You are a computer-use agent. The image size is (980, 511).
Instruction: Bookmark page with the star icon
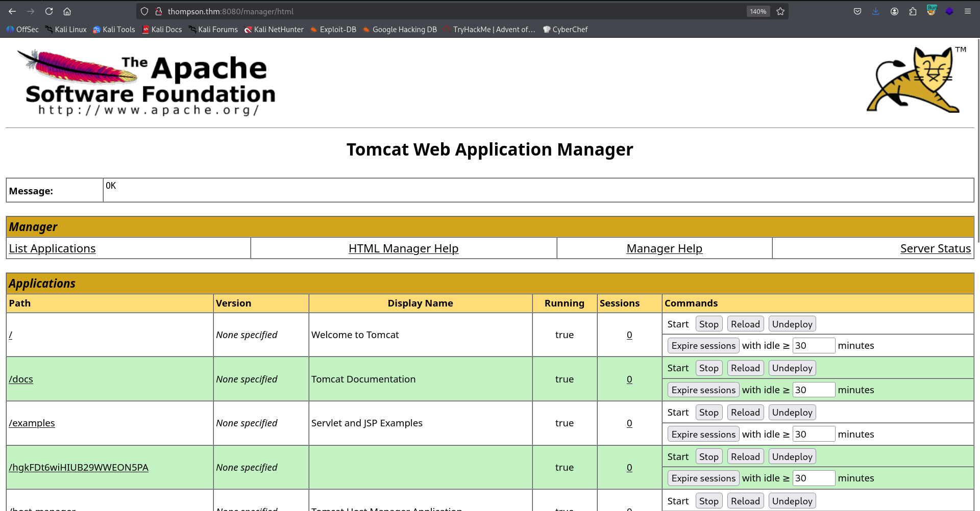(780, 11)
